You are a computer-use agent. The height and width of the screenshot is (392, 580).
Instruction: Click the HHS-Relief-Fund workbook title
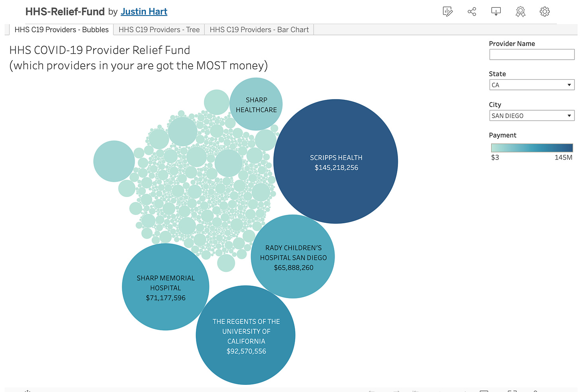click(65, 12)
